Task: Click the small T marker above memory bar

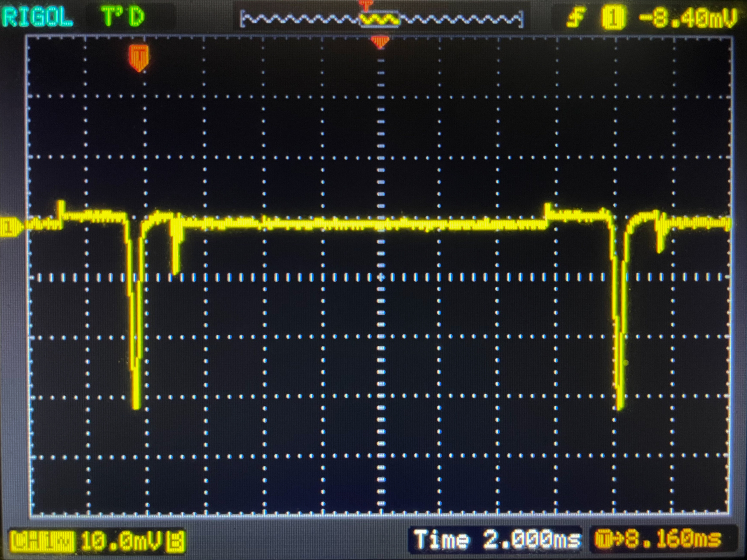Action: click(365, 5)
